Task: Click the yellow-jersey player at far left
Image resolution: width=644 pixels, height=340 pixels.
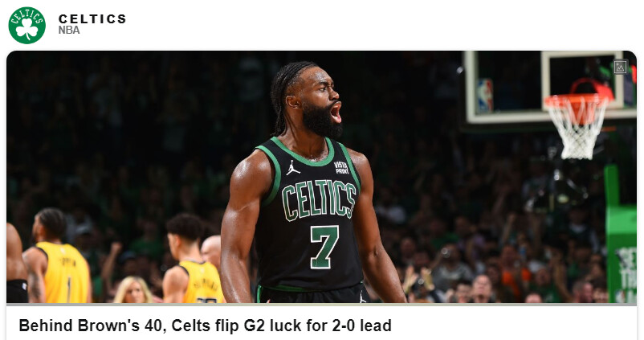Action: (57, 256)
